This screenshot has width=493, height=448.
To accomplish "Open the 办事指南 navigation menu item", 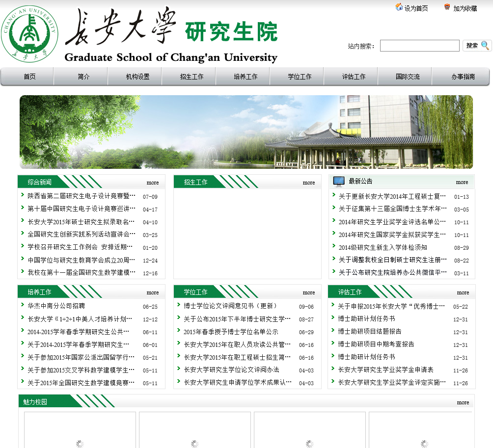I will [463, 77].
